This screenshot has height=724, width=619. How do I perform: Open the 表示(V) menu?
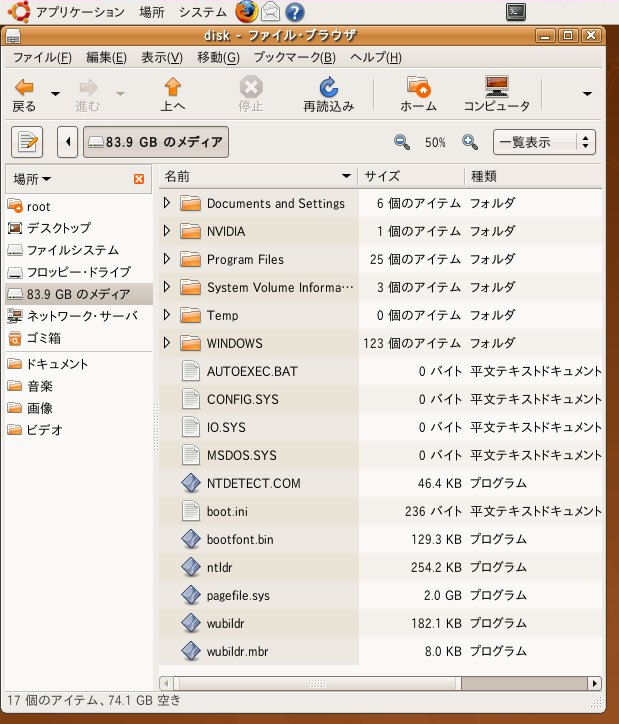(x=162, y=57)
